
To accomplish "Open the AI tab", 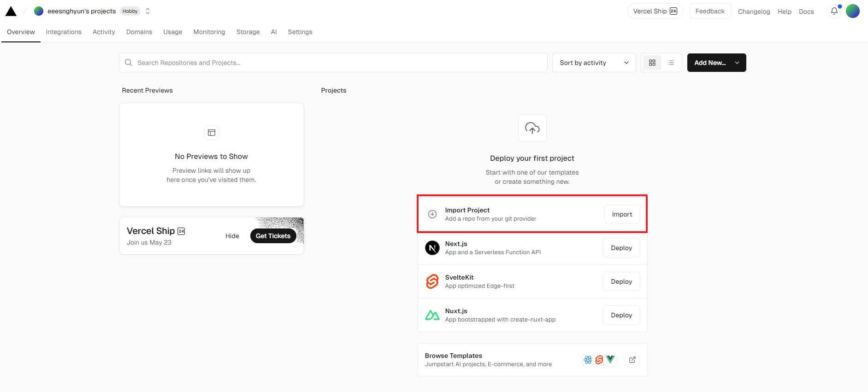I will click(274, 32).
